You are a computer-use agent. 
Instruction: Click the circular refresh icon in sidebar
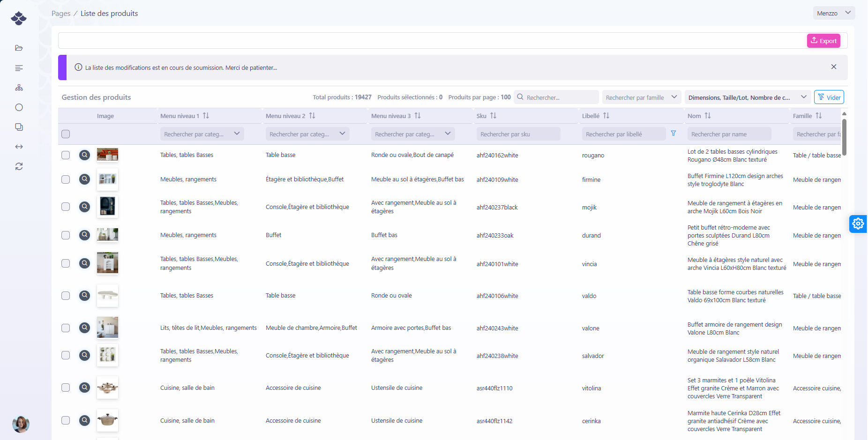point(19,166)
